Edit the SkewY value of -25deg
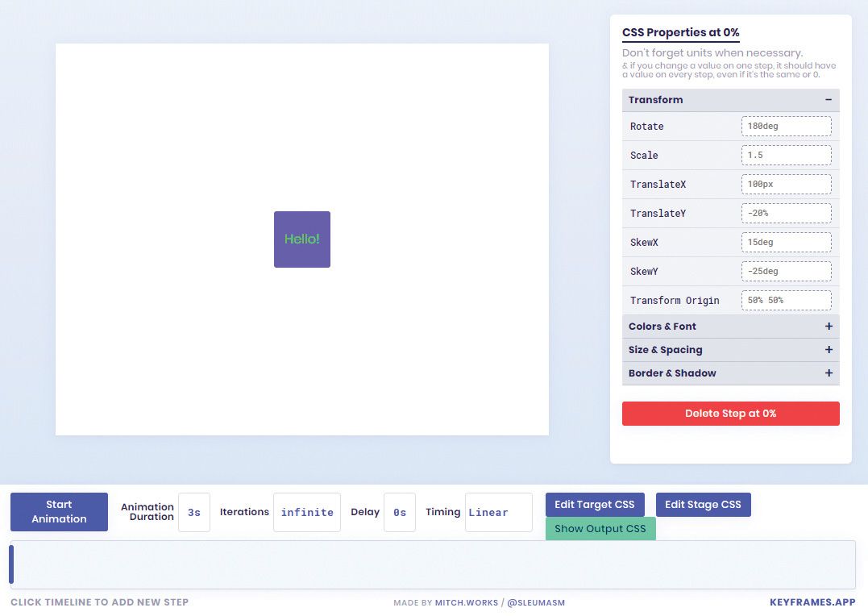The image size is (868, 616). tap(786, 271)
